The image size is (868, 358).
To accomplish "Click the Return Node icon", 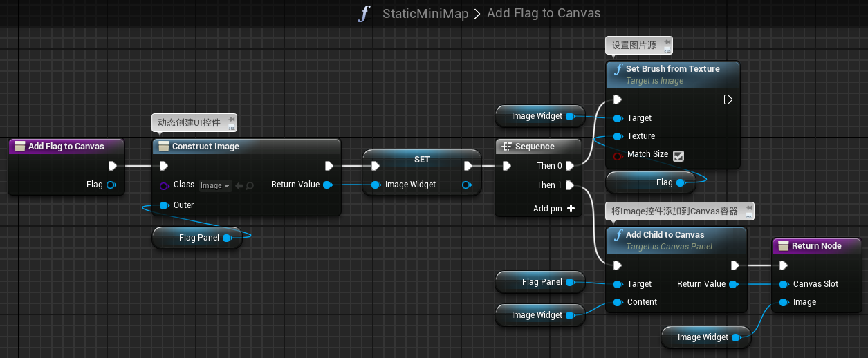I will (x=784, y=246).
